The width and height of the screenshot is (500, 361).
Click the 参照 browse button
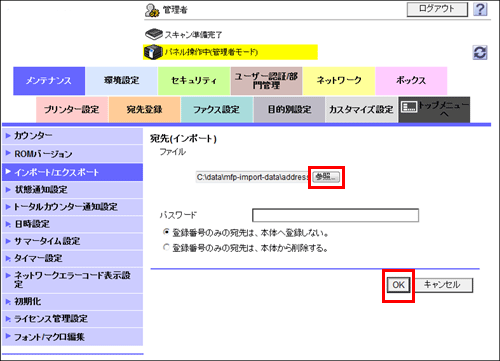pos(326,177)
